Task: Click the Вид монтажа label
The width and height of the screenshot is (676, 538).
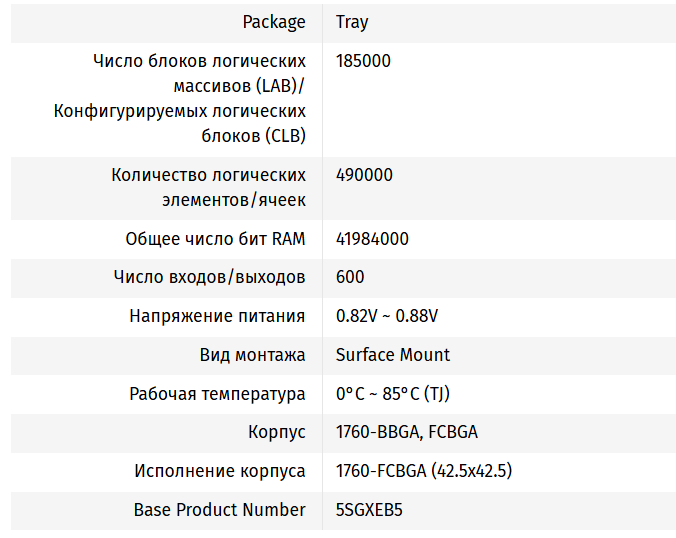Action: pyautogui.click(x=253, y=355)
